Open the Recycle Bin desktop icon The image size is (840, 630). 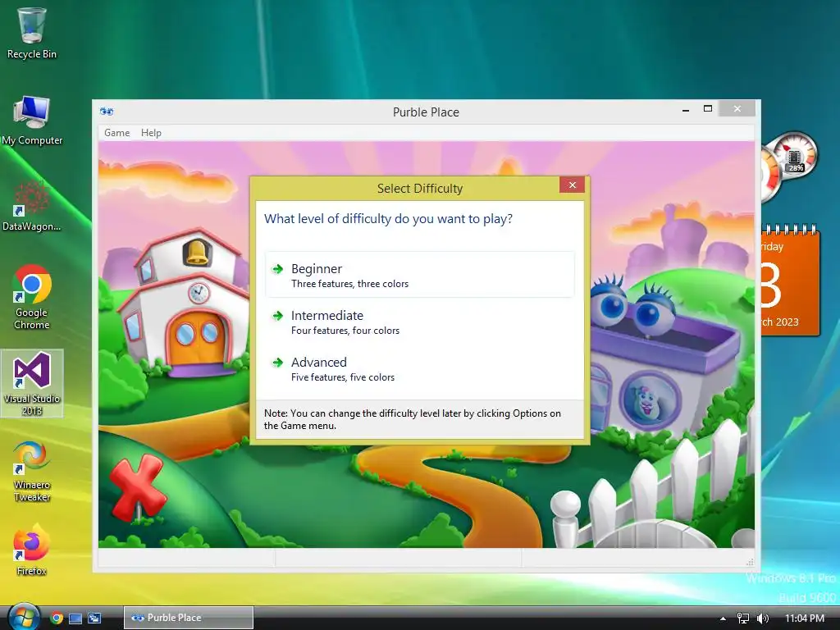(x=32, y=33)
